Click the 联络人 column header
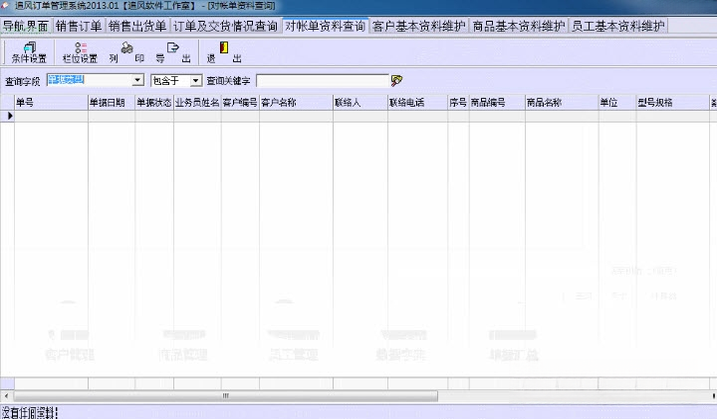717x419 pixels. [360, 102]
